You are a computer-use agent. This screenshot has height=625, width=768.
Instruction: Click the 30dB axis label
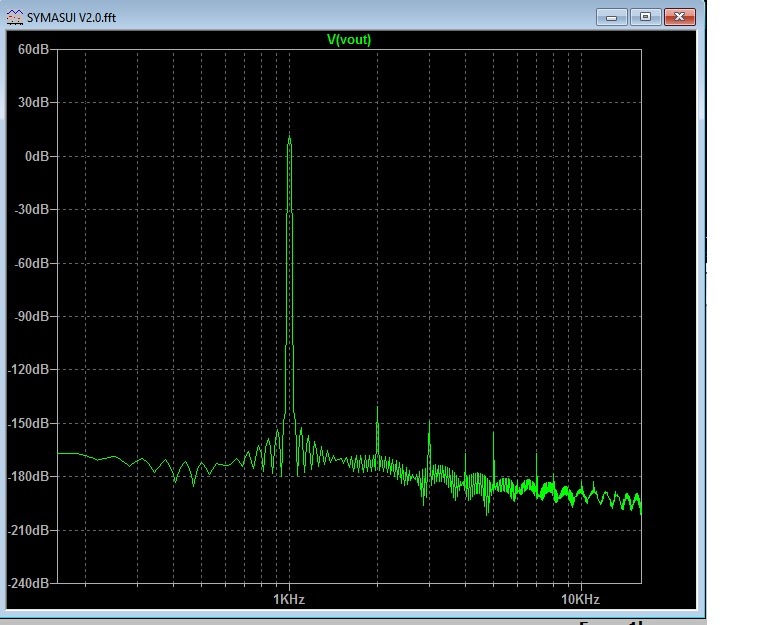pos(33,102)
